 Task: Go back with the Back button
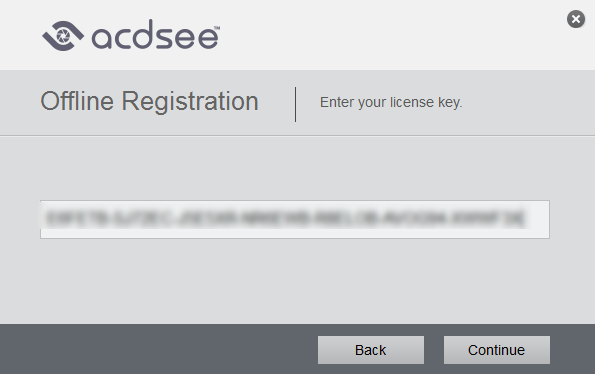point(371,350)
